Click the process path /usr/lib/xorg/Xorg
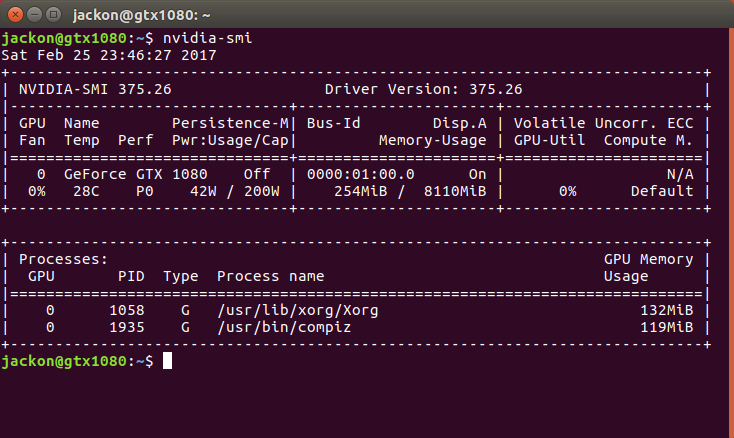734x438 pixels. coord(298,311)
